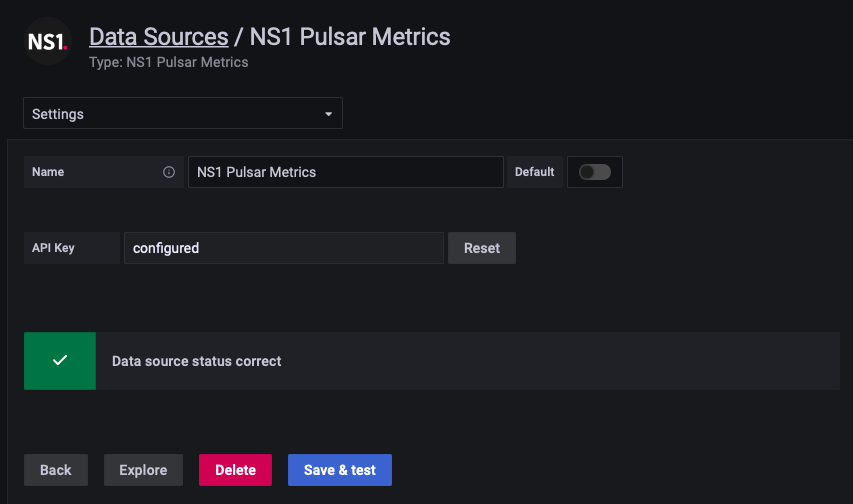Reset the API Key
Viewport: 853px width, 504px height.
pyautogui.click(x=482, y=248)
